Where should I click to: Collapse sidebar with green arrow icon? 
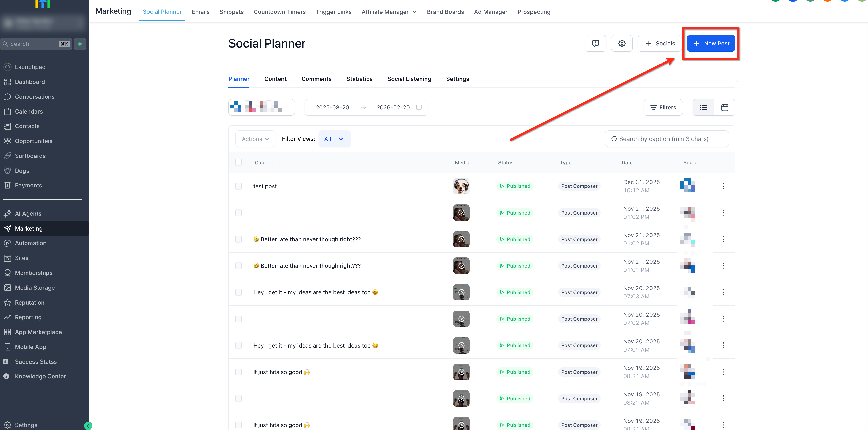(x=88, y=426)
